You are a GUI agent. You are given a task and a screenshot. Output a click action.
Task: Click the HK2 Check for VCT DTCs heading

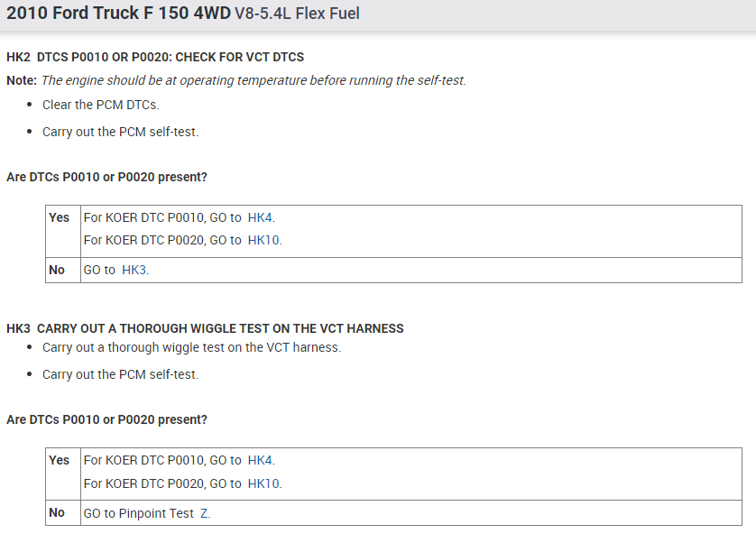click(155, 57)
